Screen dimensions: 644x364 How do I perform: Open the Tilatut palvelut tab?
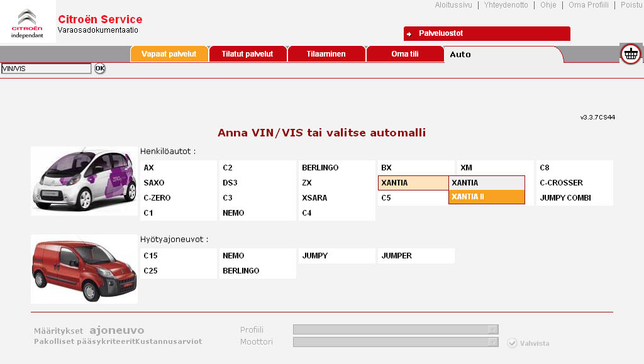(247, 54)
